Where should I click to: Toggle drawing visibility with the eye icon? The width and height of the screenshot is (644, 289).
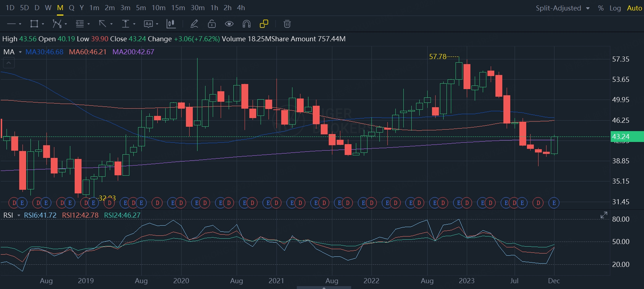coord(229,24)
